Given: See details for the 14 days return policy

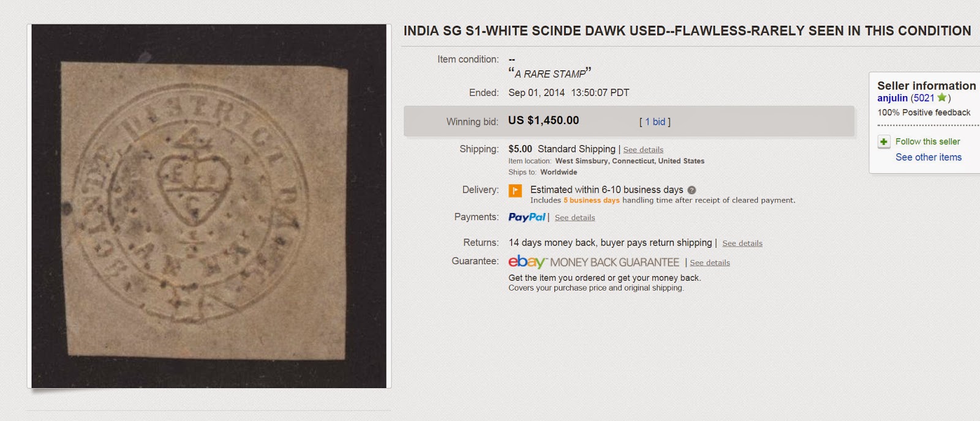Looking at the screenshot, I should [x=742, y=243].
